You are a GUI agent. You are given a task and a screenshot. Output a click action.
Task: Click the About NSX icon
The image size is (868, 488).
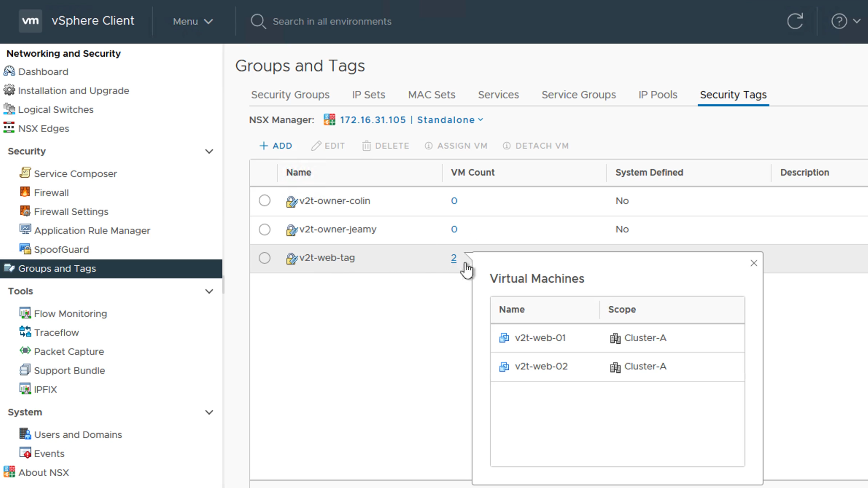coord(9,472)
